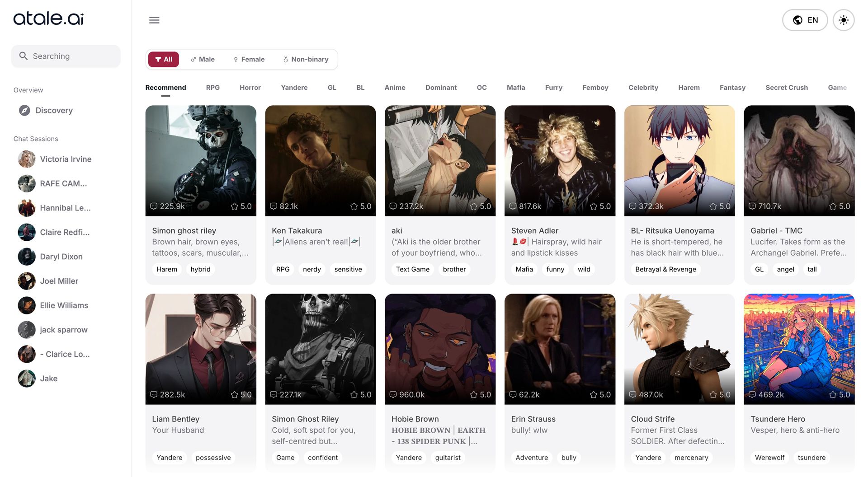Click the Harem tag on Simon ghost riley
Image resolution: width=868 pixels, height=477 pixels.
pyautogui.click(x=166, y=269)
